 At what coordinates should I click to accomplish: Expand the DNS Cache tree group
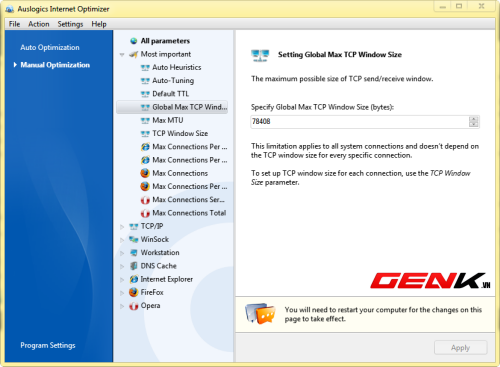122,267
